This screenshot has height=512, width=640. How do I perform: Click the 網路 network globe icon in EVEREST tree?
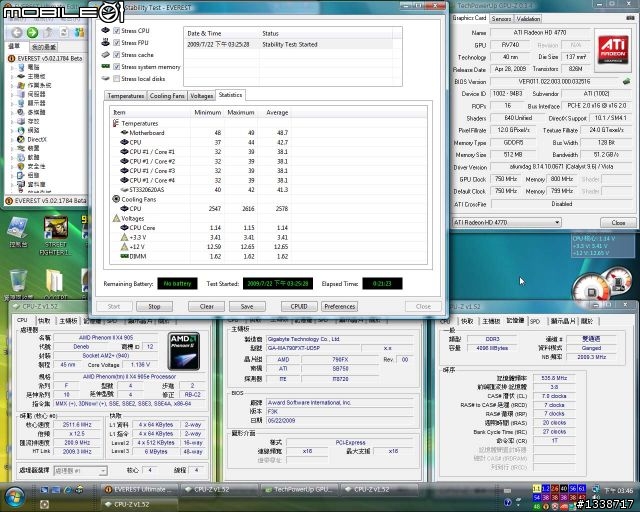(21, 130)
